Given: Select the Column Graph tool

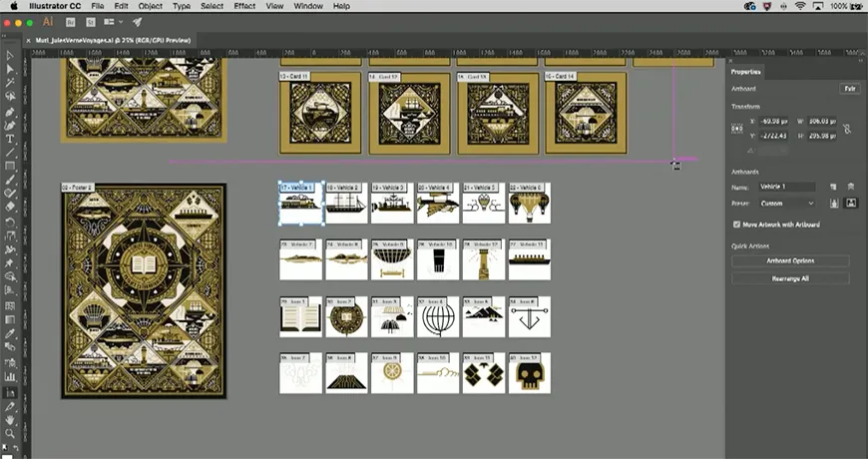Looking at the screenshot, I should pos(10,376).
